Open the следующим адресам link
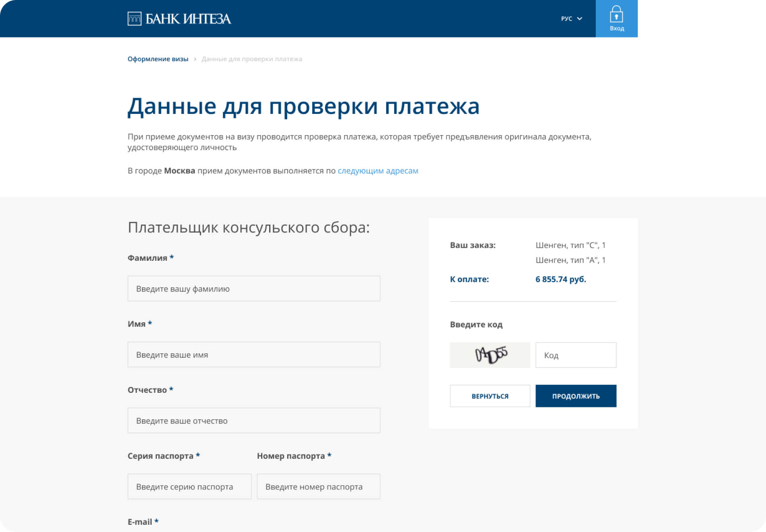The image size is (766, 532). tap(378, 171)
